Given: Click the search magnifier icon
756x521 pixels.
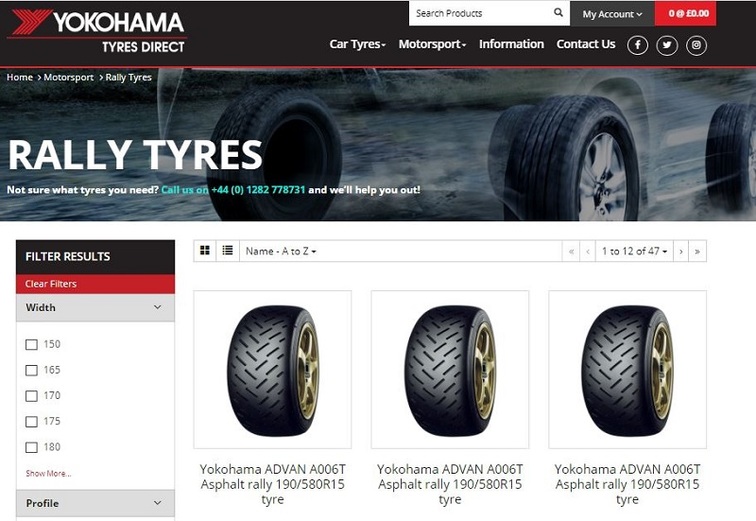Looking at the screenshot, I should point(558,13).
